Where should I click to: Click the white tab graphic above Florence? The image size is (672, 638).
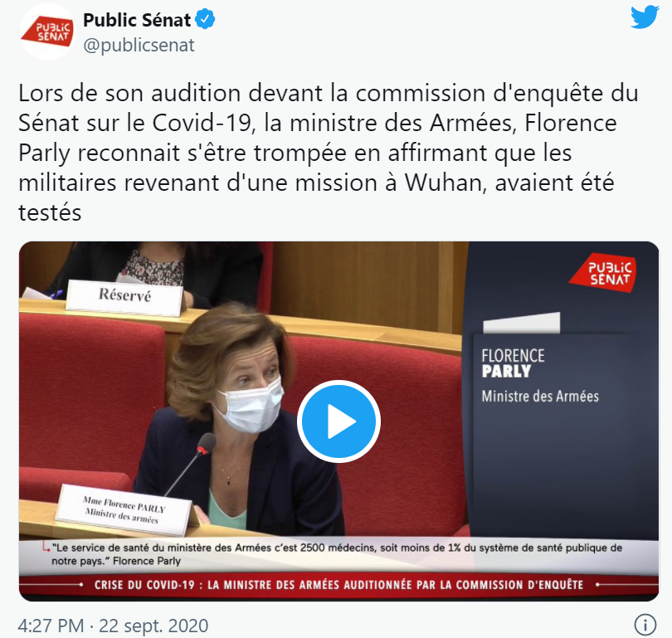tap(522, 323)
